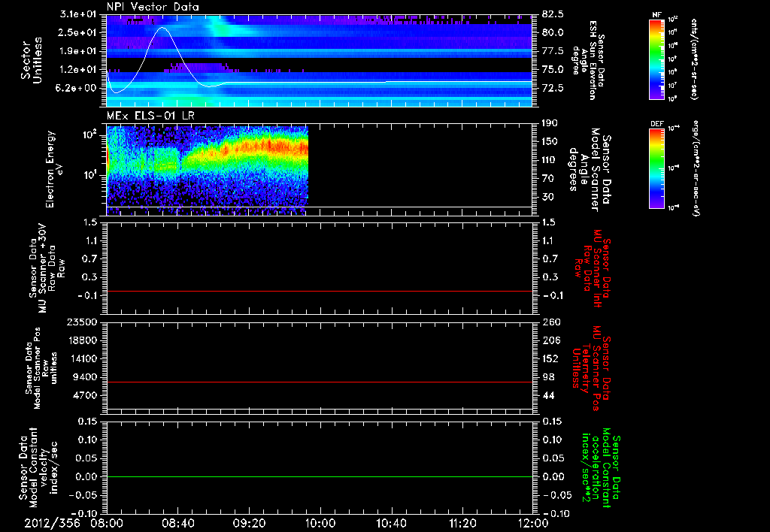770x532 pixels.
Task: Click the white sun elevation curve peak
Action: [163, 28]
